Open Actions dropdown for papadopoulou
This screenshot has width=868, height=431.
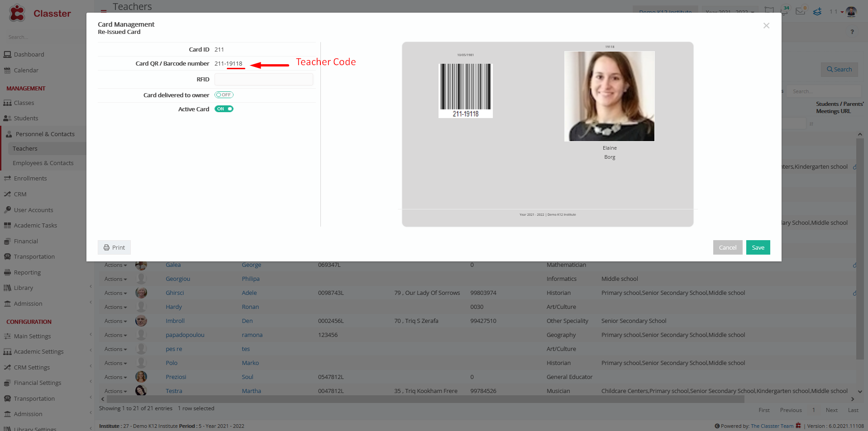[115, 335]
